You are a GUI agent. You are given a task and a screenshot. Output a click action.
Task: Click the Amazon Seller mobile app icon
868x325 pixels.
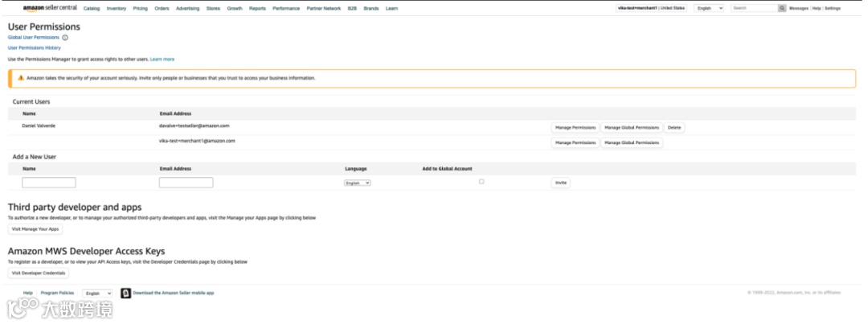coord(125,293)
